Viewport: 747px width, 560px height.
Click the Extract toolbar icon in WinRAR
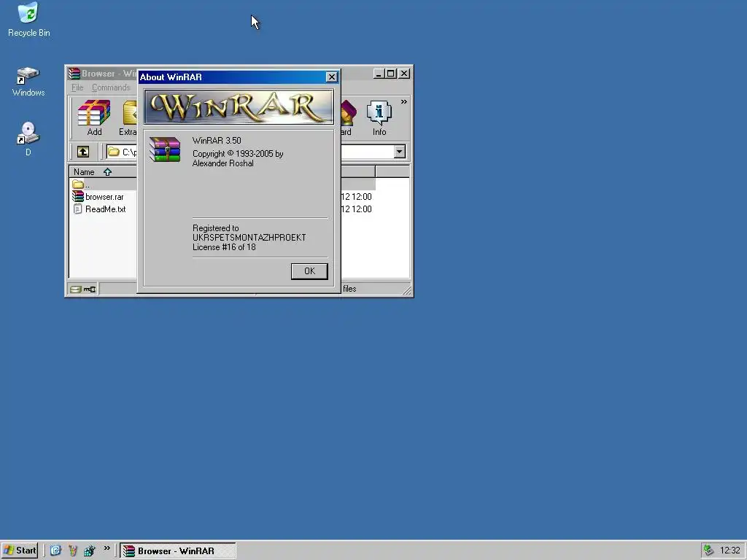[128, 117]
